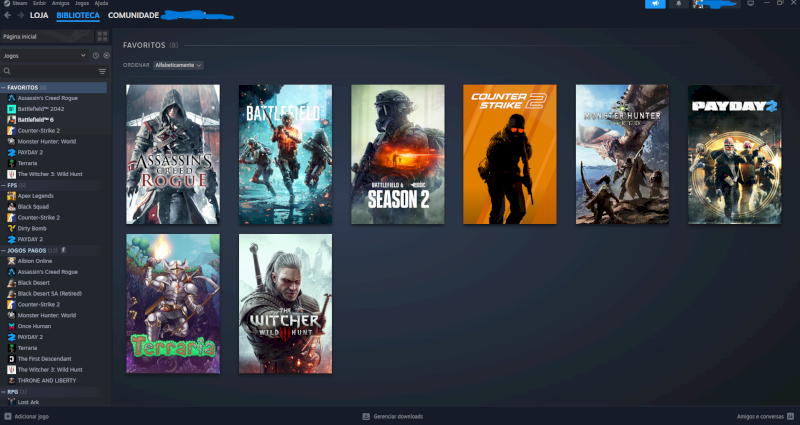
Task: Click the Add game plus icon
Action: (7, 416)
